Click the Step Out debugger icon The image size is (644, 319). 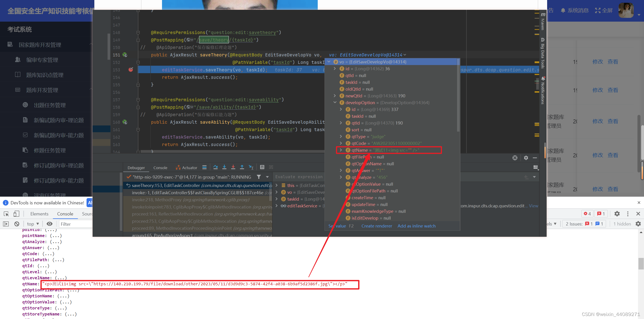242,167
